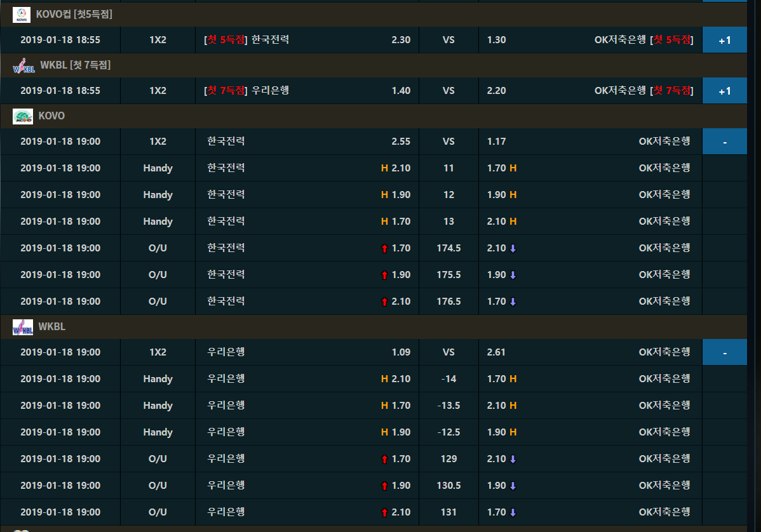Choose over 131 at 2.10
The height and width of the screenshot is (532, 761).
(x=307, y=512)
